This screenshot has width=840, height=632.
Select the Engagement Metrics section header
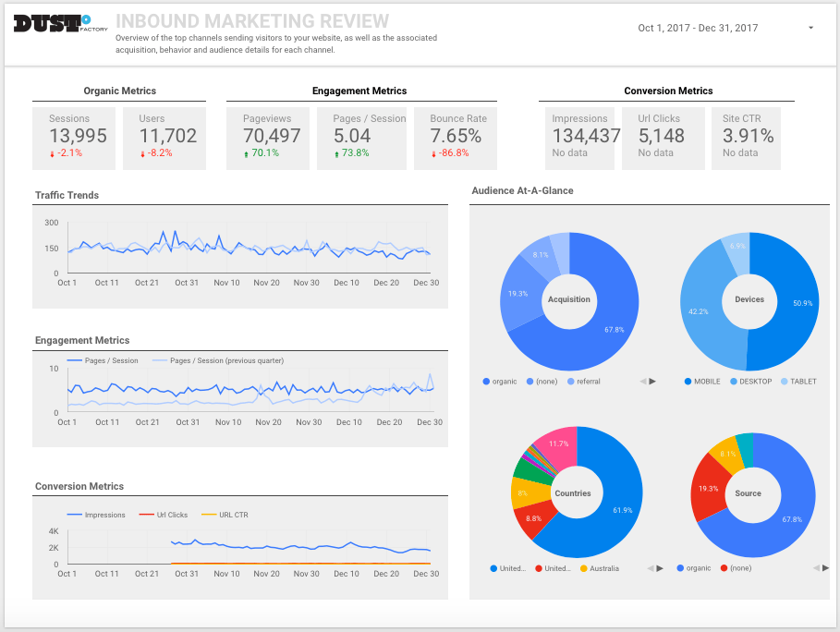[x=359, y=91]
